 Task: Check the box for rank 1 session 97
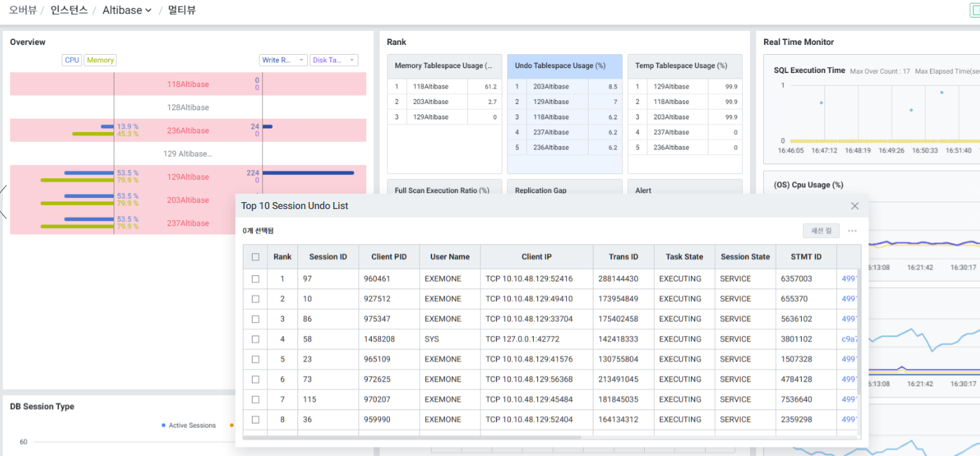[255, 279]
